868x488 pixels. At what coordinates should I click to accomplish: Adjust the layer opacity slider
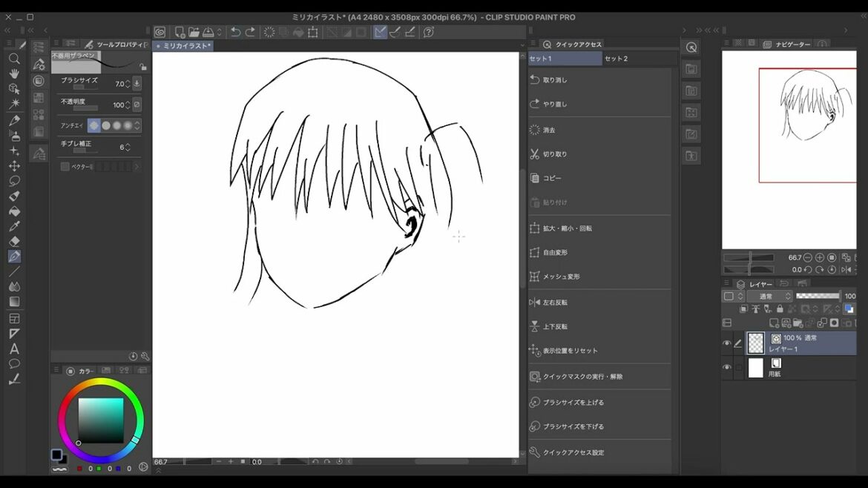818,296
